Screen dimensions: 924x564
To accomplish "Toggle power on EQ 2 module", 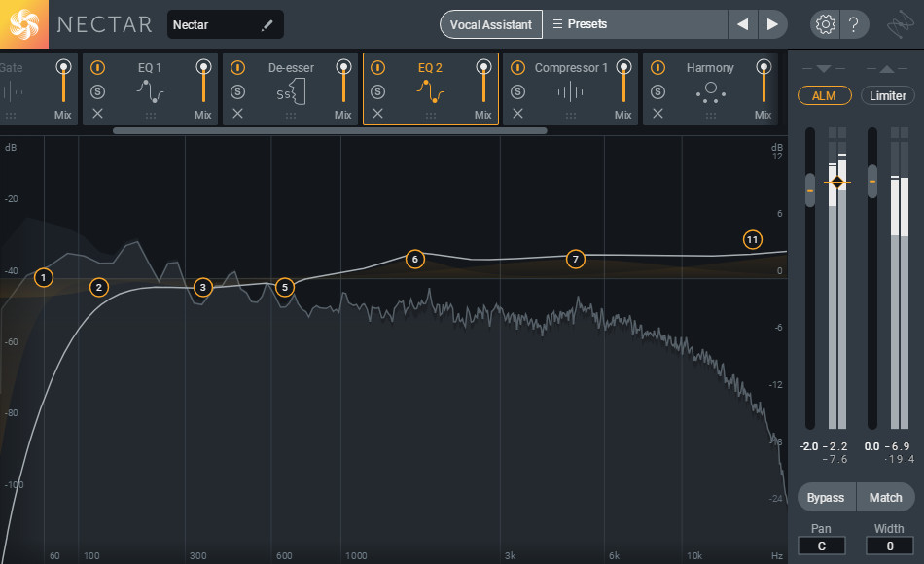I will coord(377,68).
